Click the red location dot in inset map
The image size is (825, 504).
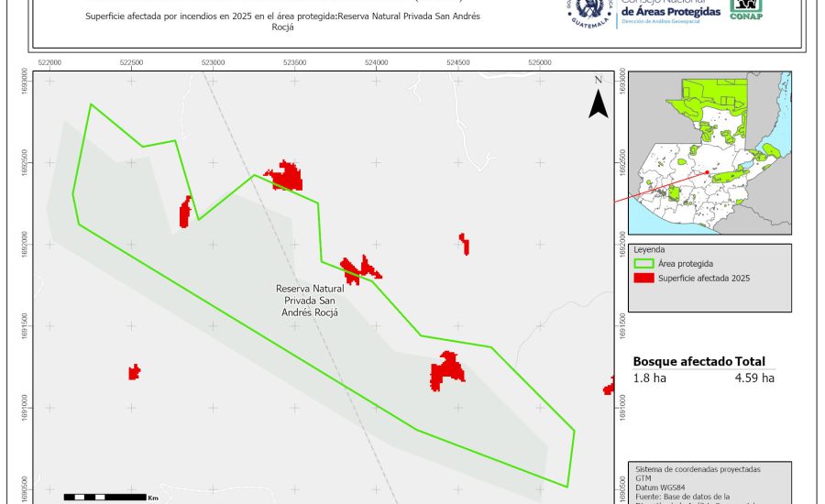tap(708, 172)
